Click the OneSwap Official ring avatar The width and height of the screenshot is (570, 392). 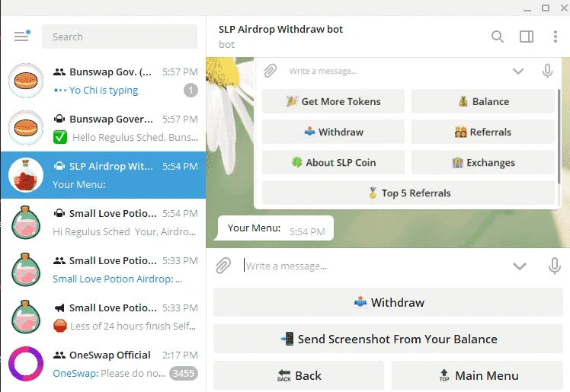point(26,364)
